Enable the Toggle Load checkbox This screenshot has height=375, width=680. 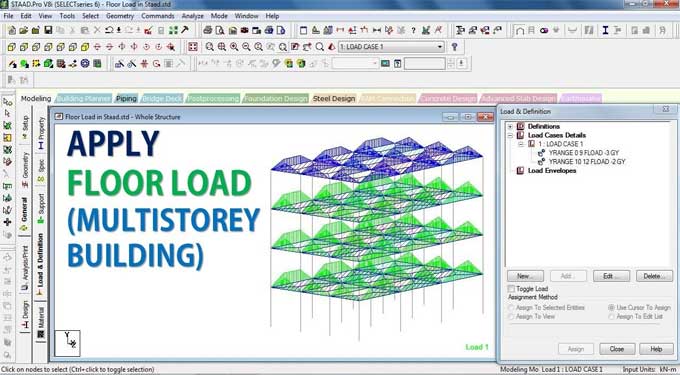pos(511,289)
